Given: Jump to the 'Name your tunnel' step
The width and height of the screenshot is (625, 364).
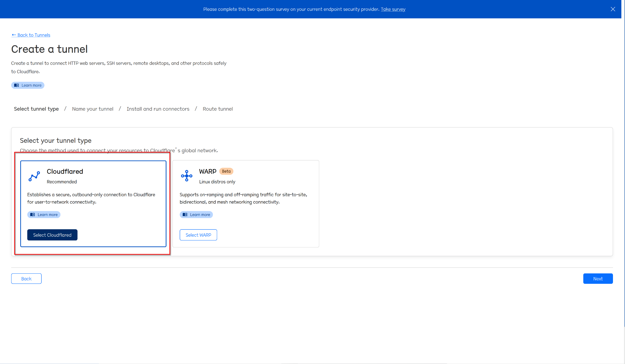Looking at the screenshot, I should (x=93, y=109).
